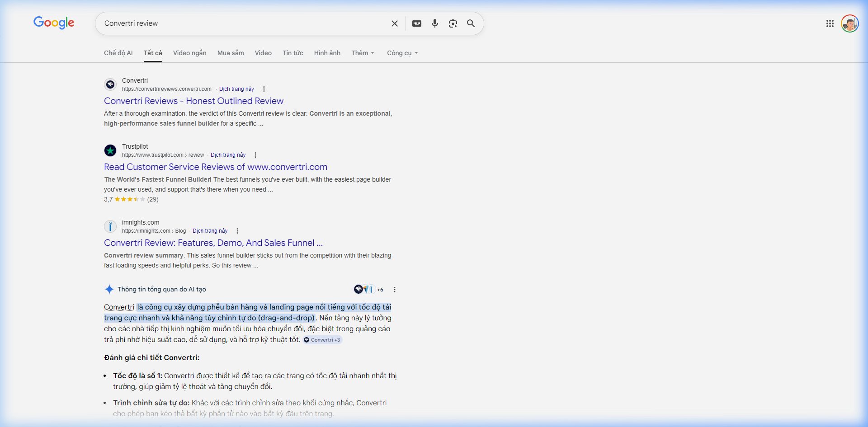Open the Công cụ dropdown
Image resolution: width=868 pixels, height=427 pixels.
pos(401,53)
